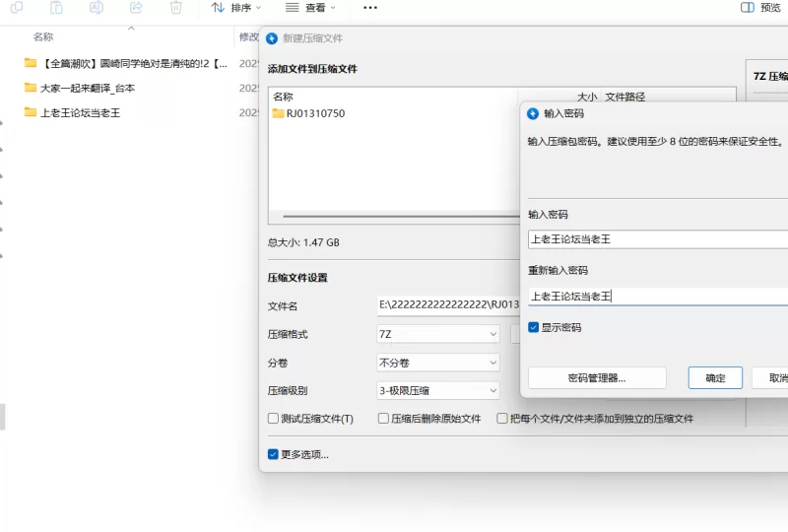Open the 排序 sort menu
The height and width of the screenshot is (532, 788).
coord(236,8)
